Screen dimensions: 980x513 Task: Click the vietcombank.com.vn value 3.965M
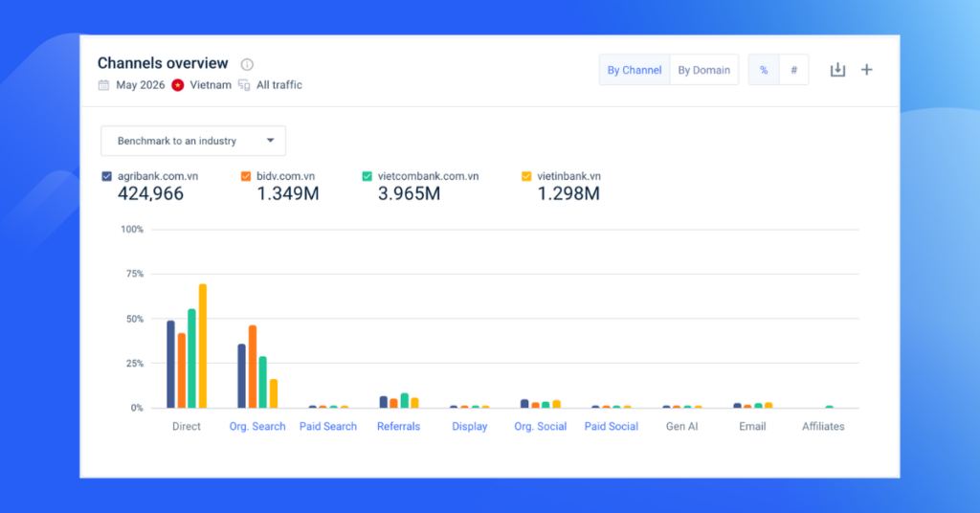pyautogui.click(x=410, y=193)
